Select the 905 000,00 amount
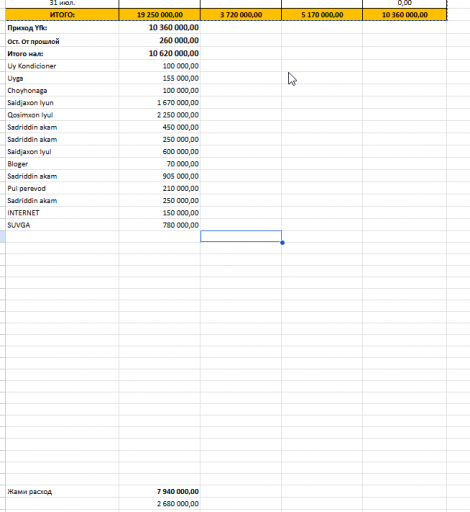The width and height of the screenshot is (470, 512). click(x=159, y=176)
